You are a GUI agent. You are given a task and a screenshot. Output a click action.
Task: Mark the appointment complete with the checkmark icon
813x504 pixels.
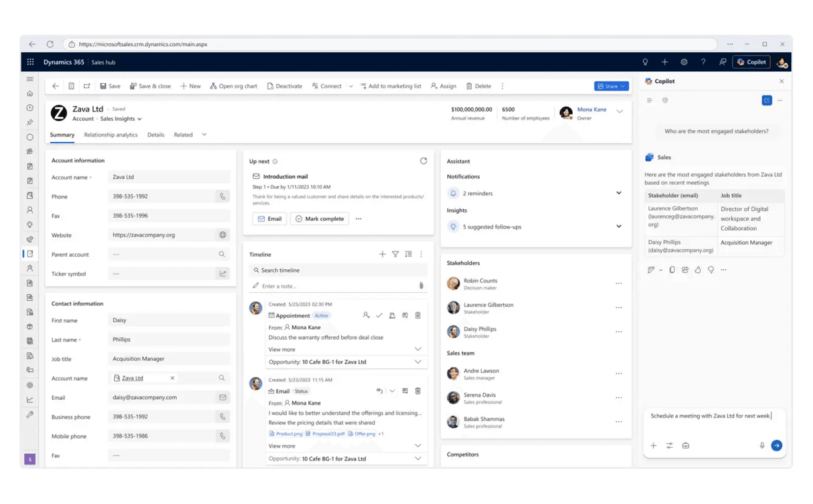(x=379, y=315)
